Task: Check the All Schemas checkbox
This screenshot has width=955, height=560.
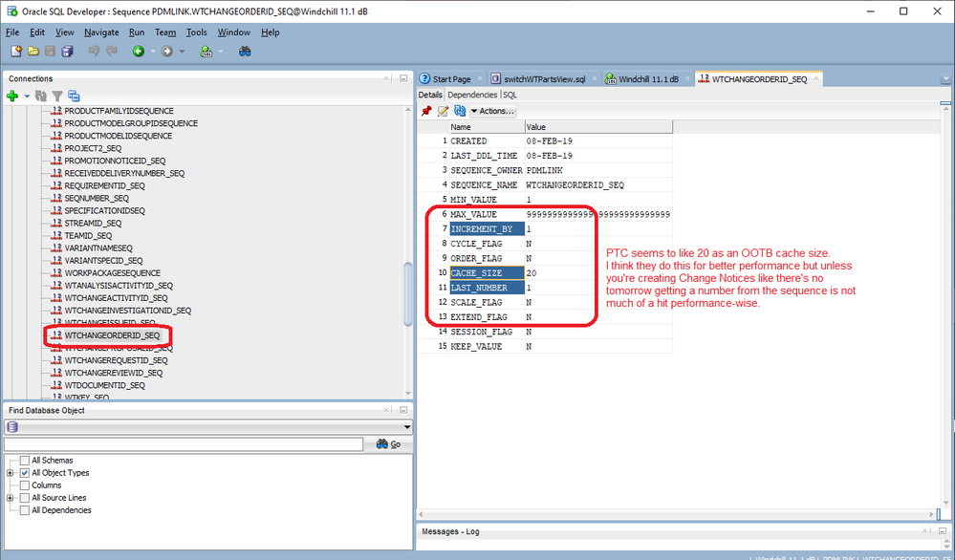Action: click(25, 461)
